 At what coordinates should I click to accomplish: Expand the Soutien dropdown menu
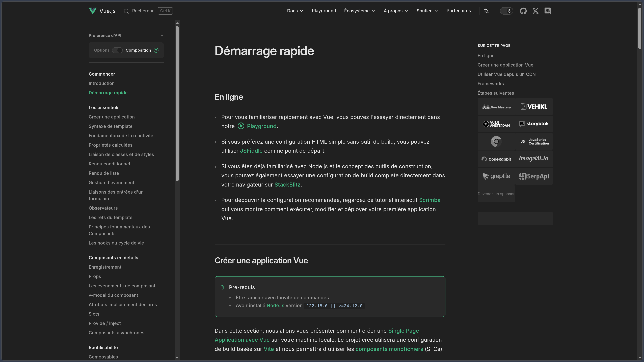coord(427,11)
